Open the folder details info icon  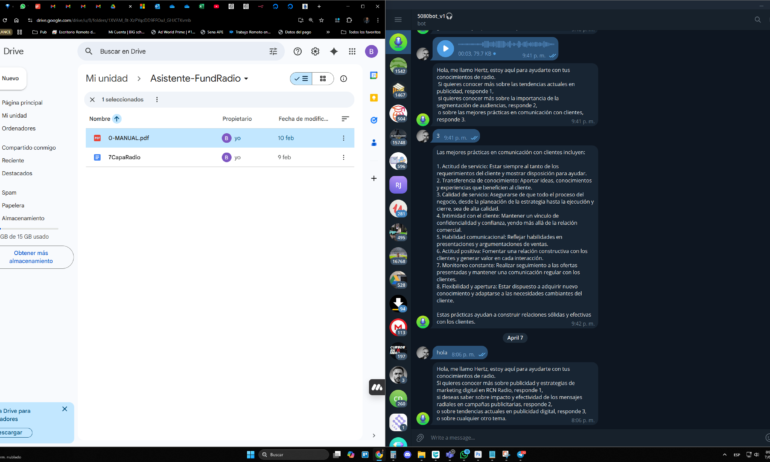344,79
